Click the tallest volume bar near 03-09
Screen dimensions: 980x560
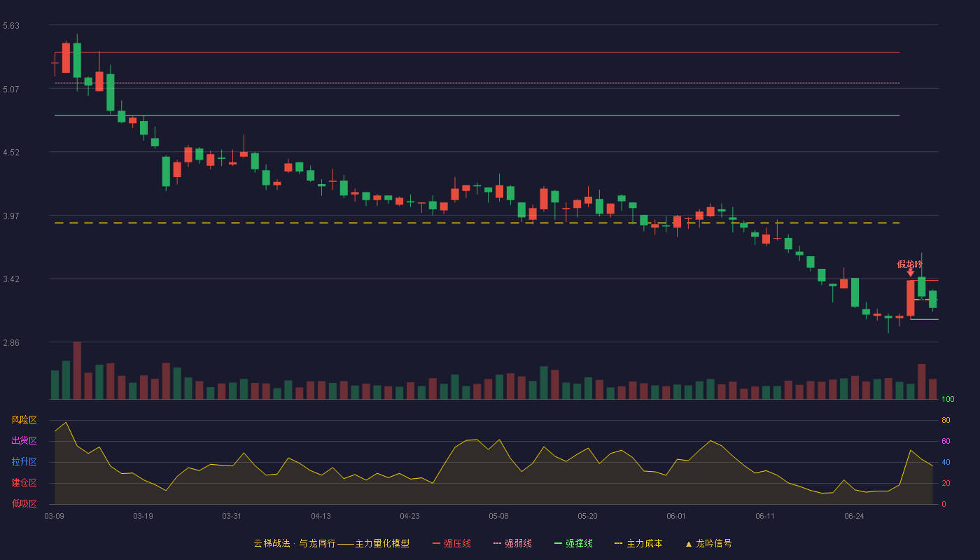click(x=77, y=370)
